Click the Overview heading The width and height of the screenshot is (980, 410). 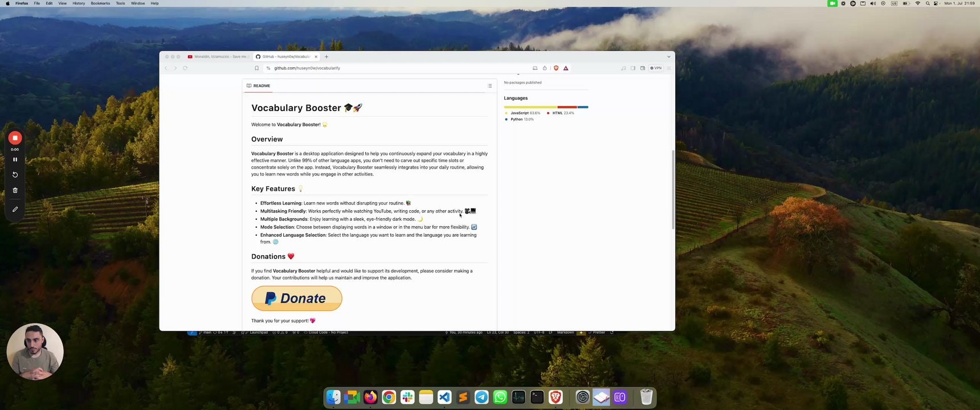(x=267, y=139)
